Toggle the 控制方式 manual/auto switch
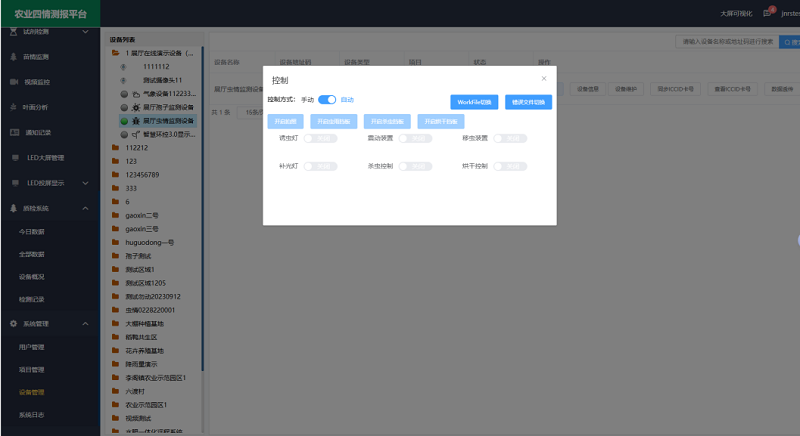Image resolution: width=800 pixels, height=436 pixels. 327,100
